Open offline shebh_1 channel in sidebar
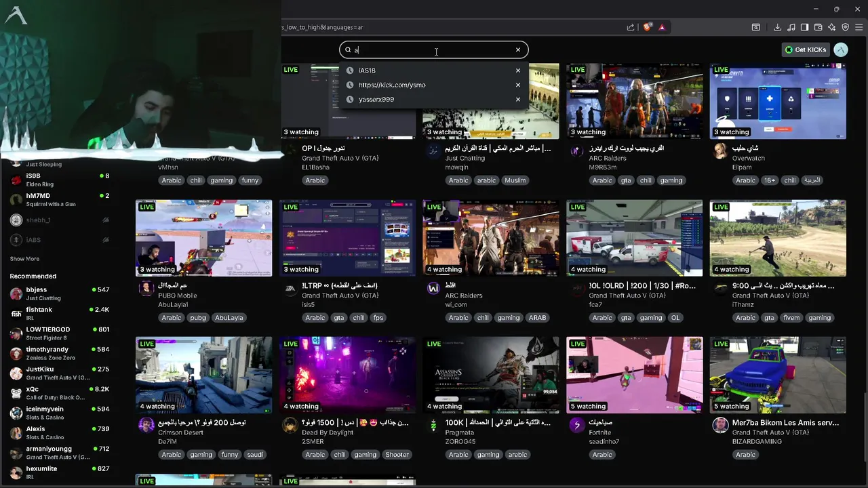868x488 pixels. [60, 220]
